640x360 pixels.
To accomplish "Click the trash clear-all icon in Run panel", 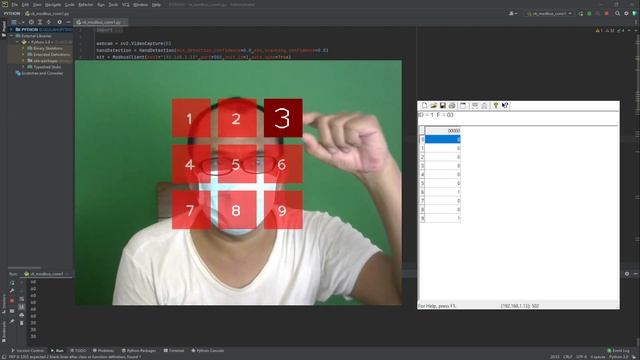I will tap(22, 323).
